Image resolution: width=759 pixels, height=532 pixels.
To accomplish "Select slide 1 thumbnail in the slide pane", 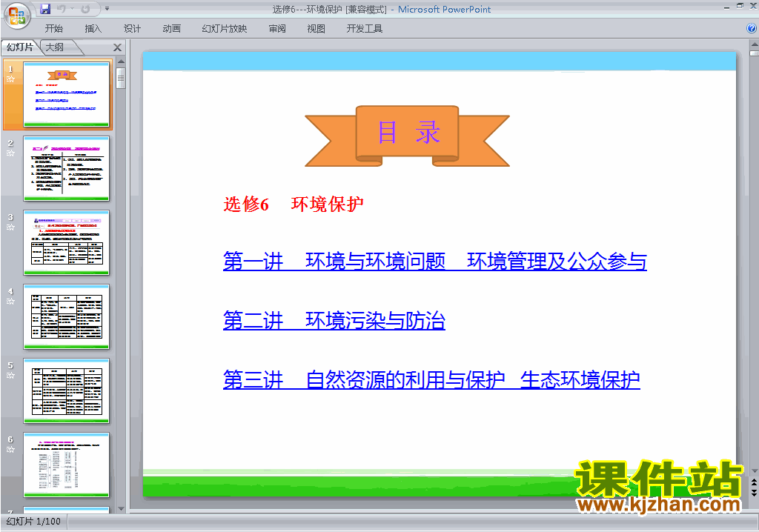I will (x=66, y=94).
